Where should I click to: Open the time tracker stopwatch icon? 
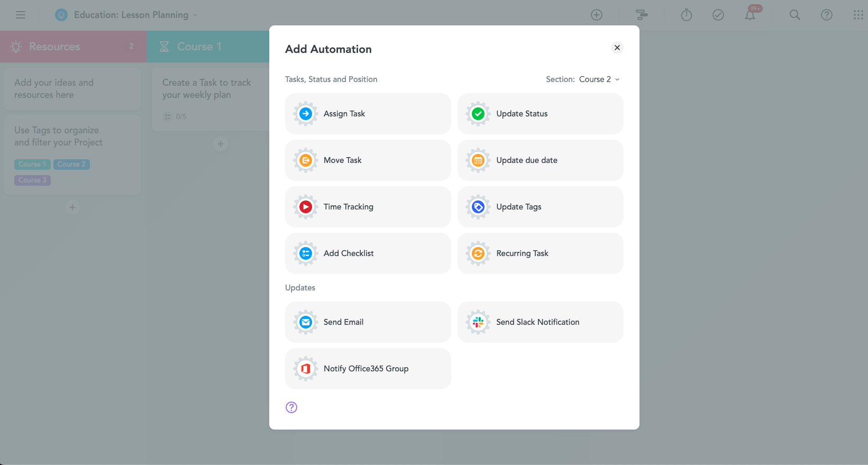tap(687, 15)
